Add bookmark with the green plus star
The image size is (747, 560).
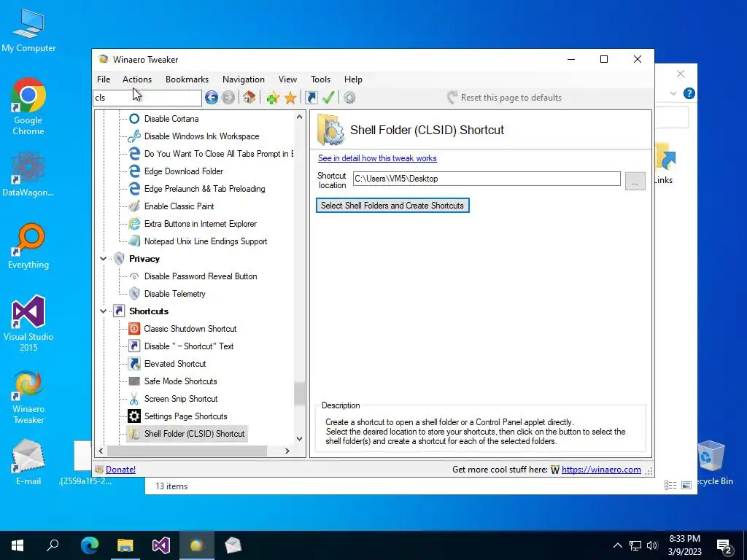coord(273,98)
